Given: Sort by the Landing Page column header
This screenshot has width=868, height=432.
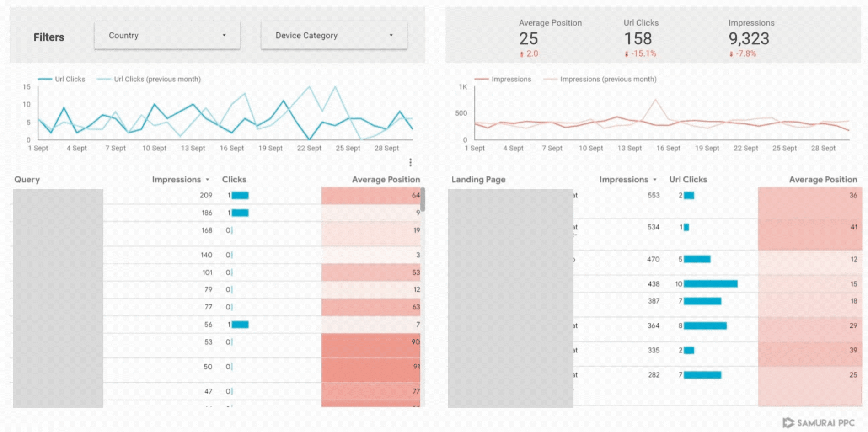Looking at the screenshot, I should [x=478, y=180].
